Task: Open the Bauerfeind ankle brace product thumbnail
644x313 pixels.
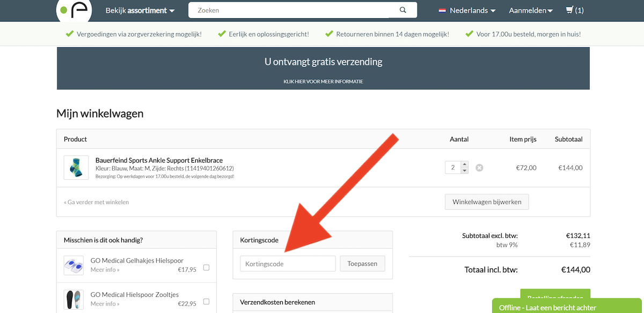Action: pyautogui.click(x=76, y=168)
